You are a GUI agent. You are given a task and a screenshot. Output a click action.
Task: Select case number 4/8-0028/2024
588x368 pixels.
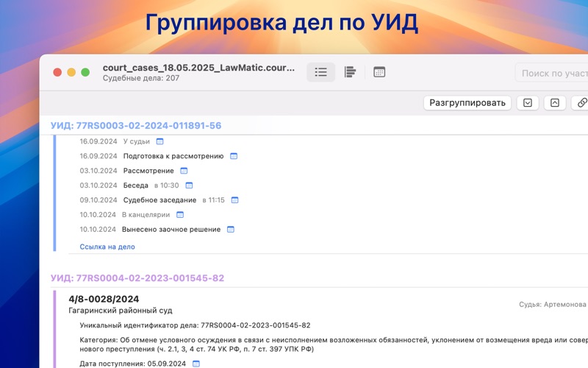tap(104, 299)
